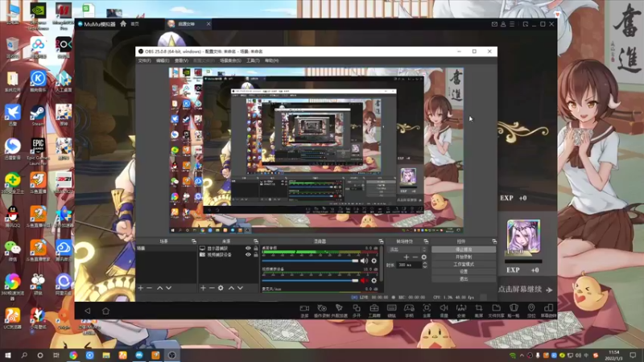Select the scene row in Scenes list

(166, 249)
